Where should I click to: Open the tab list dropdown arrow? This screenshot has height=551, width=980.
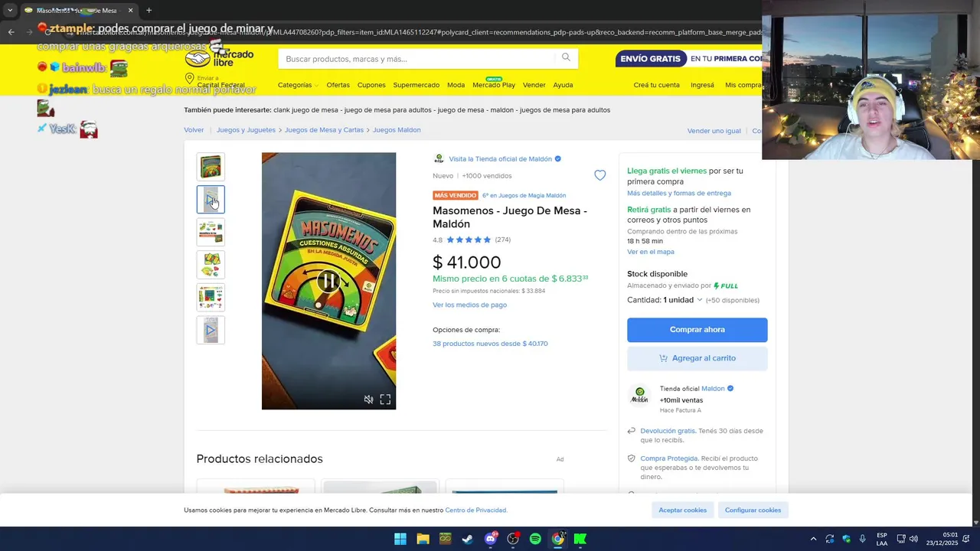click(9, 11)
